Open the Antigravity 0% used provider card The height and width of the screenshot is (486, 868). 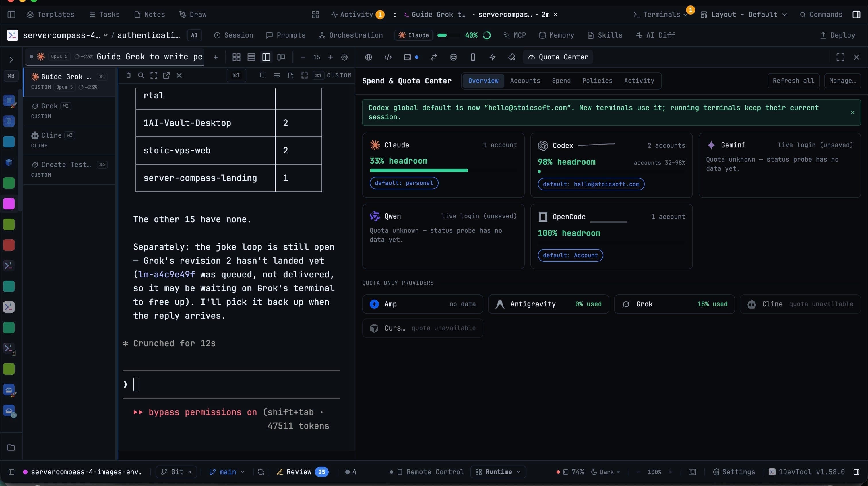(x=548, y=304)
